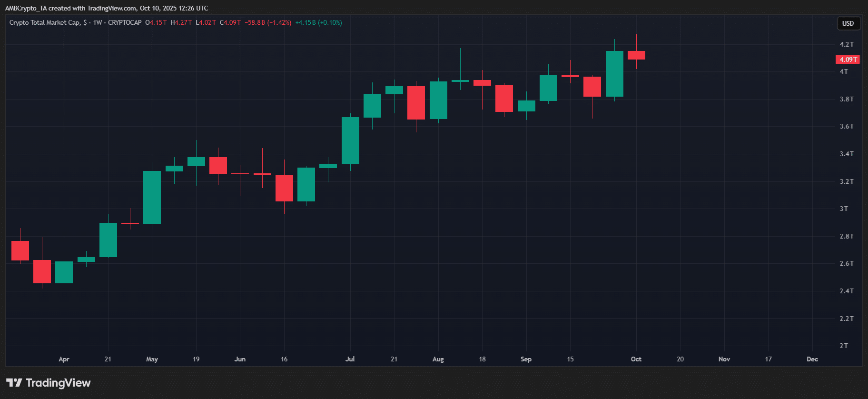The image size is (868, 399).
Task: Select the latest red candle above Oct
Action: pyautogui.click(x=636, y=55)
